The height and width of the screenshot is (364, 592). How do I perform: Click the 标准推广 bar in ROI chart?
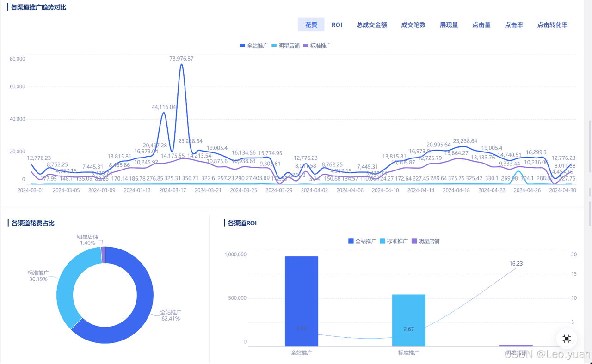409,321
